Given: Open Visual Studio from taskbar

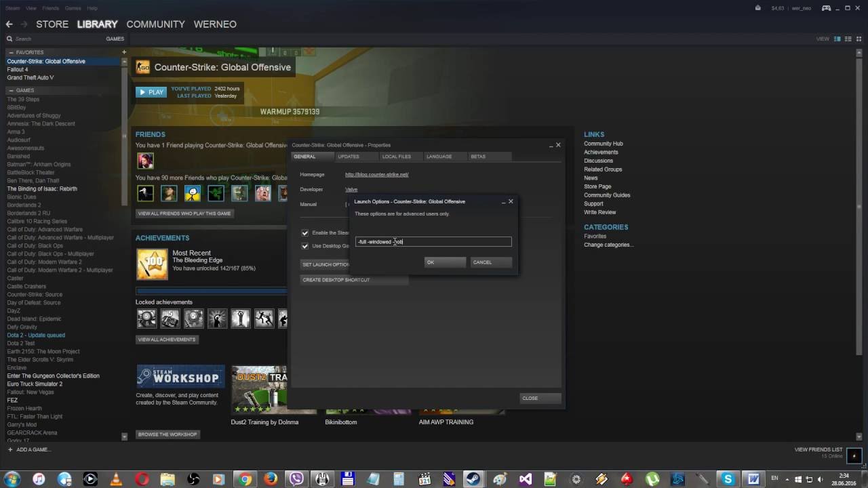Looking at the screenshot, I should [x=525, y=479].
